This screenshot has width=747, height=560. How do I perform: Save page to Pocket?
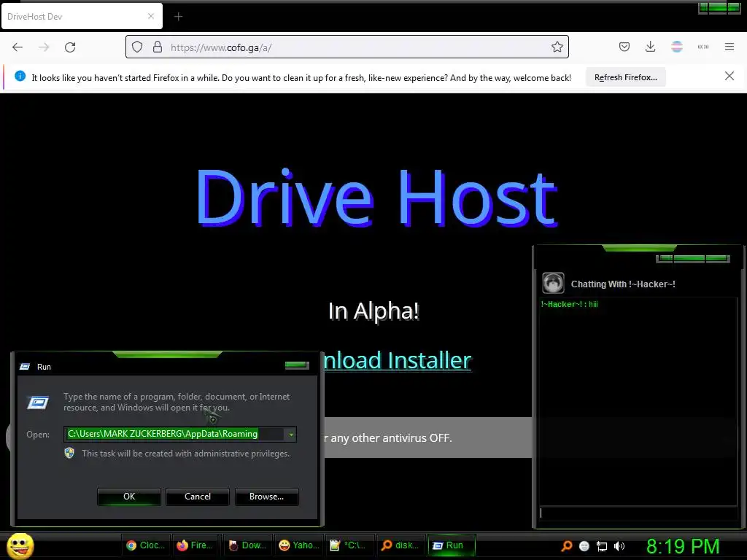624,47
